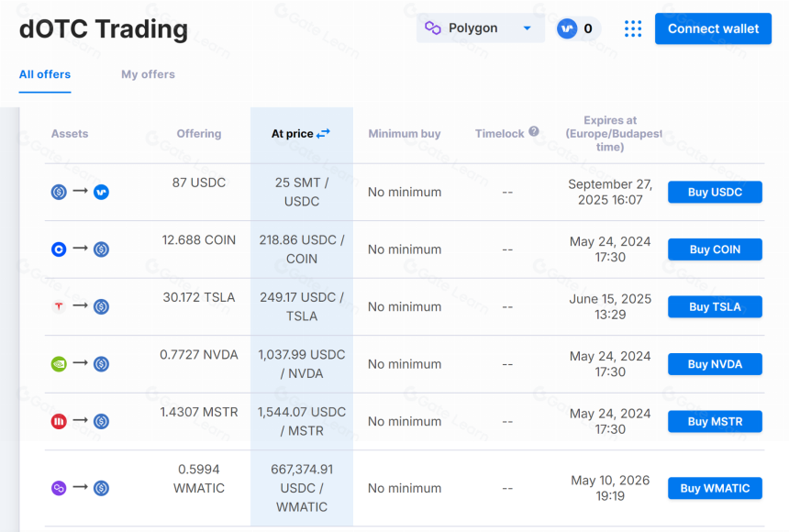Click the Minimum buy column header
This screenshot has height=532, width=789.
405,134
